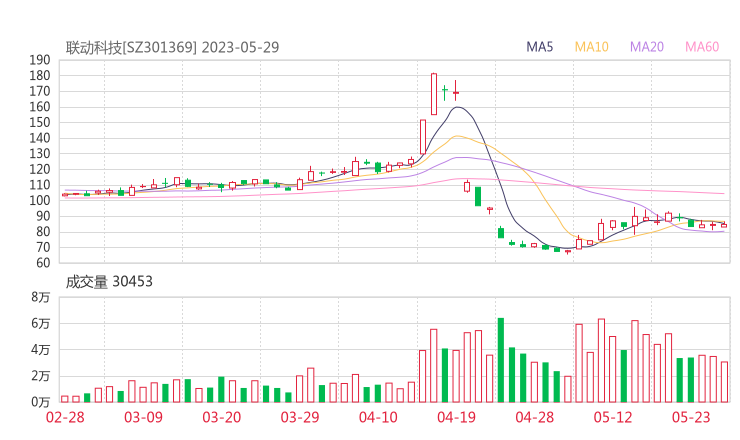Click the tallest green volume bar

(501, 360)
